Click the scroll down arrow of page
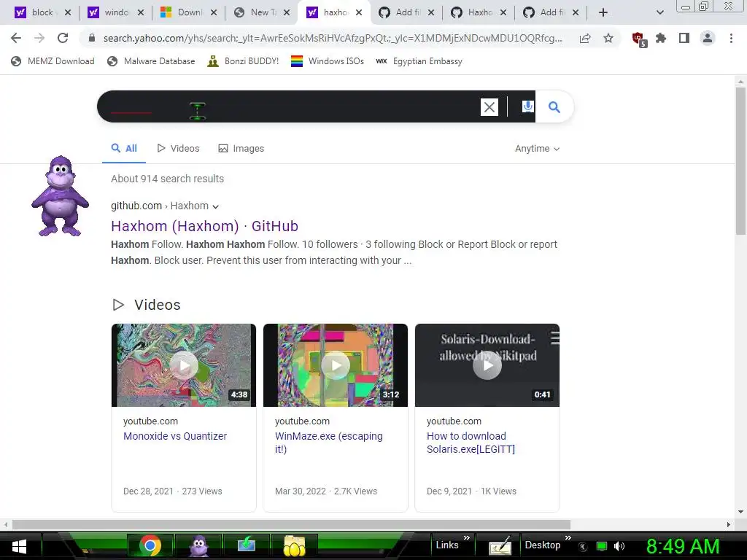 [x=740, y=512]
